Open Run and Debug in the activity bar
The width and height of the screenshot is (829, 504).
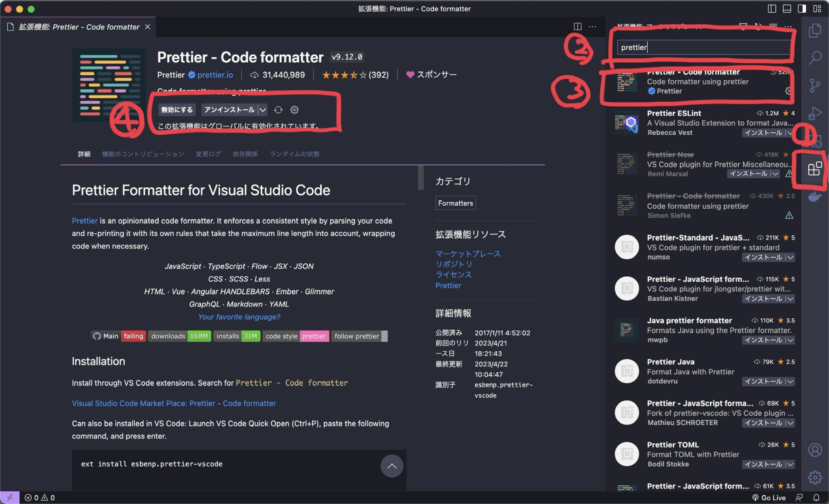click(815, 112)
